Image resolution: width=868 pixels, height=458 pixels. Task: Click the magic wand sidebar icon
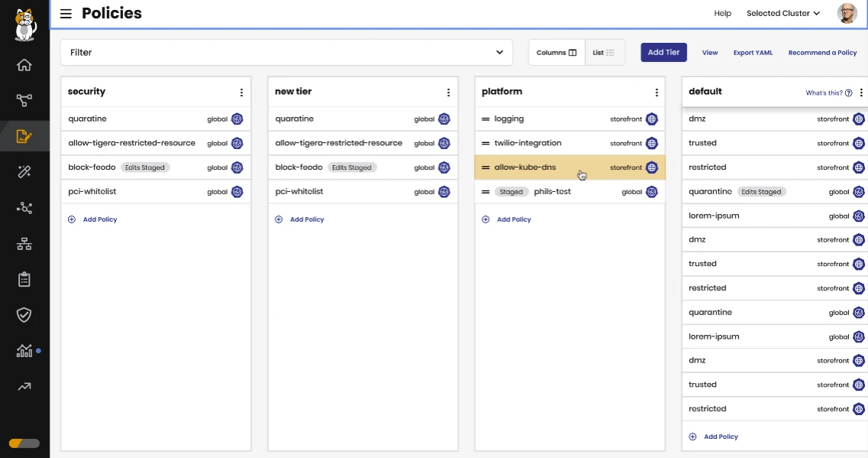point(24,172)
